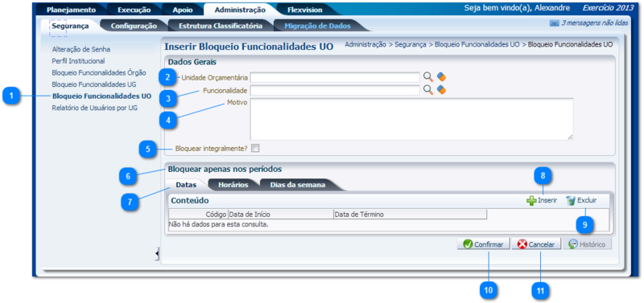Screen dimensions: 644x303
Task: Confirm the form with Confirmar button
Action: click(484, 244)
